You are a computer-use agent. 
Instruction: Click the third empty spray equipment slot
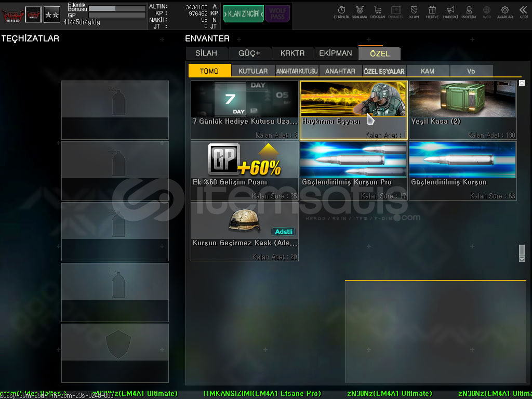pos(115,231)
